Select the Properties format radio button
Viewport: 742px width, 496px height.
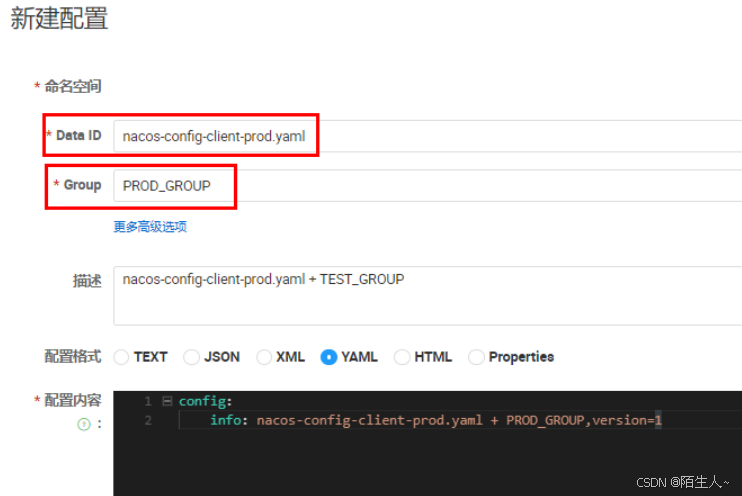[x=476, y=357]
